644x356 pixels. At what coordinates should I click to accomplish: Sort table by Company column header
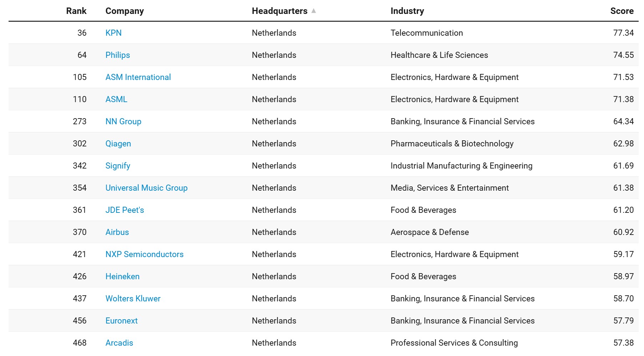point(124,11)
